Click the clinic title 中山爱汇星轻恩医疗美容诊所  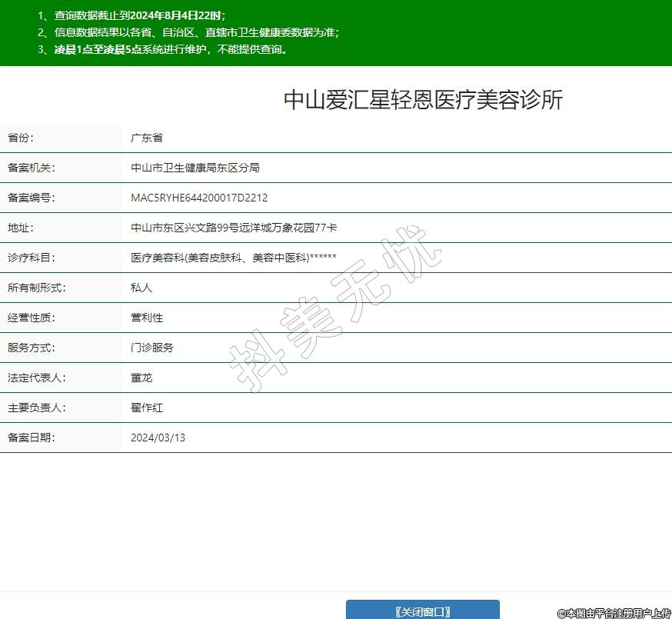tap(423, 100)
